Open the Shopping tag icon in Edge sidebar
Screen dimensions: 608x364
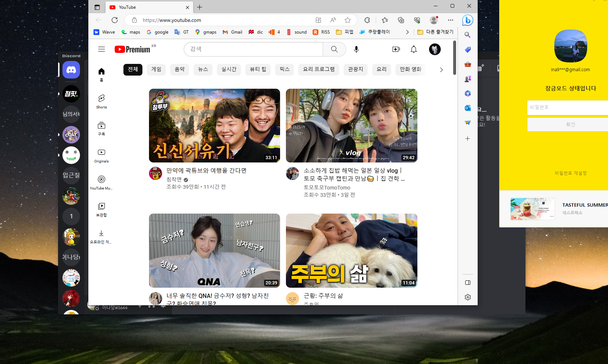click(x=468, y=50)
